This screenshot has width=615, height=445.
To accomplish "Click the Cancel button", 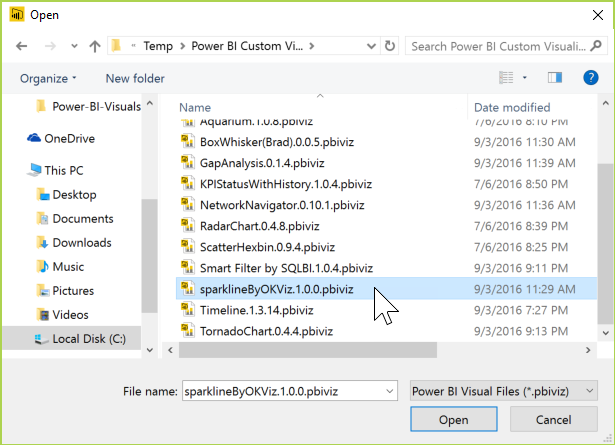I will click(x=553, y=420).
